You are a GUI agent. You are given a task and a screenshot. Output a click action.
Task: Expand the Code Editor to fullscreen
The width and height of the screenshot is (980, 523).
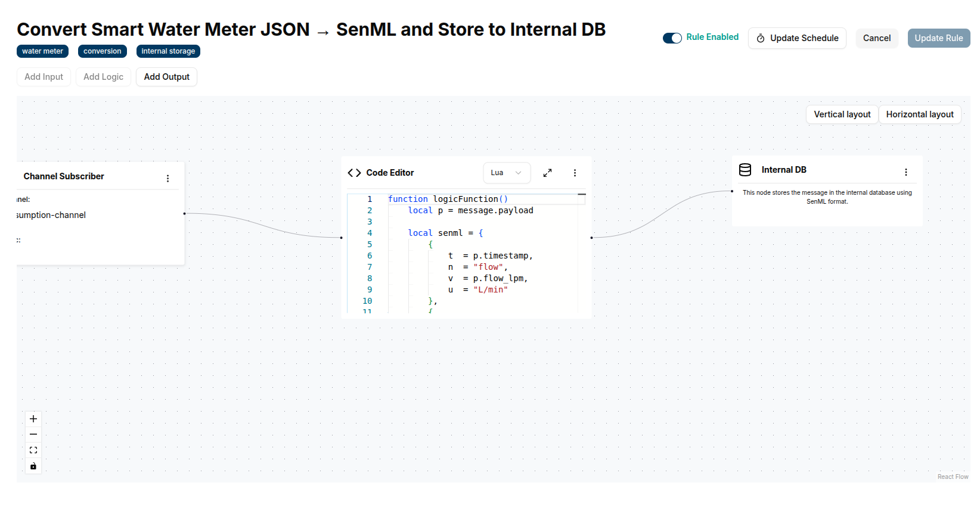pyautogui.click(x=547, y=173)
